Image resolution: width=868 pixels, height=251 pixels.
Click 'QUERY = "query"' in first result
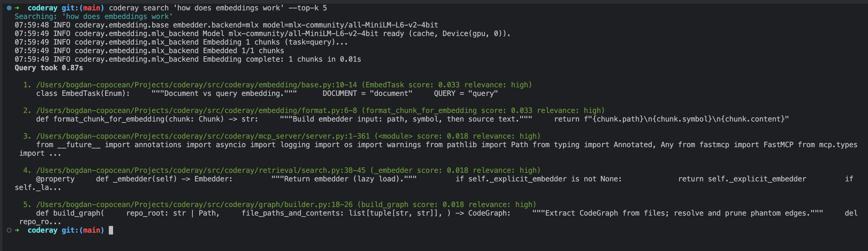pos(466,93)
